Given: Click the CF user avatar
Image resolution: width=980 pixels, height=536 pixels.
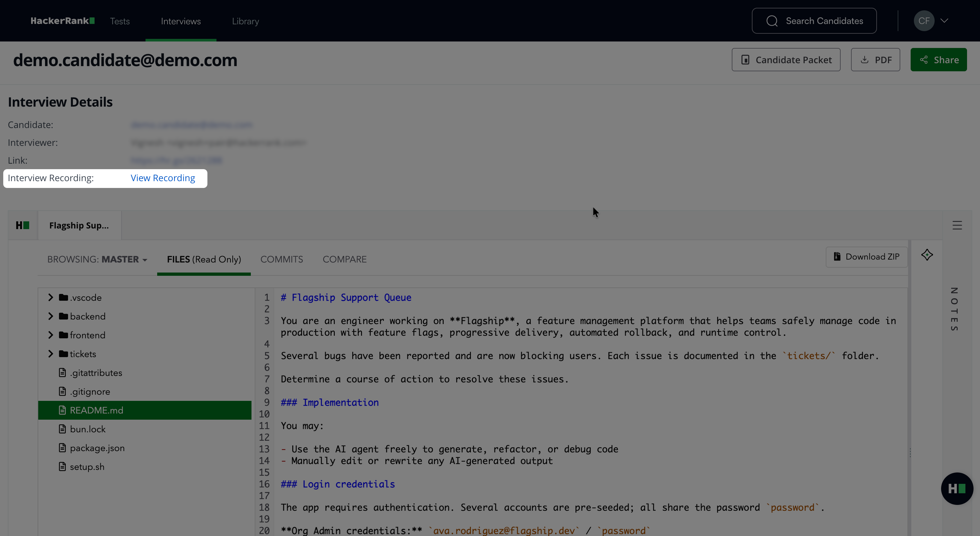Looking at the screenshot, I should [924, 21].
